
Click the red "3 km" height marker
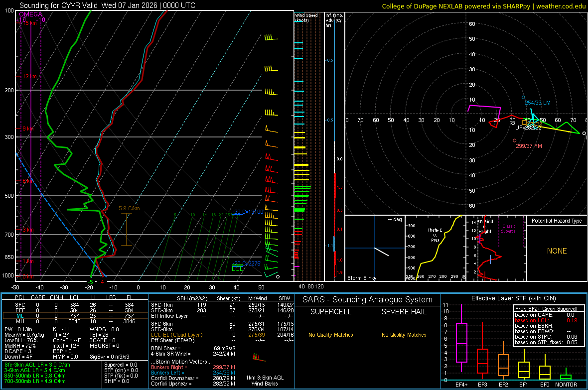28,230
